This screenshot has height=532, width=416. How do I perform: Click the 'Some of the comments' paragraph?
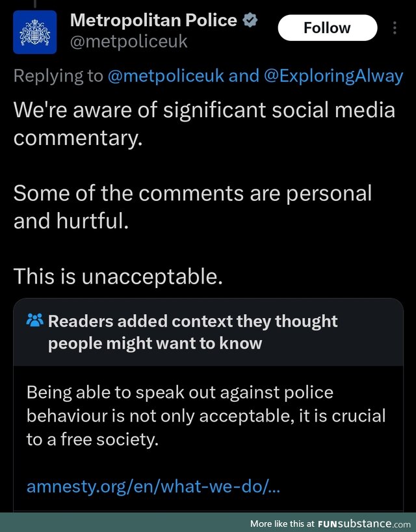(x=192, y=207)
